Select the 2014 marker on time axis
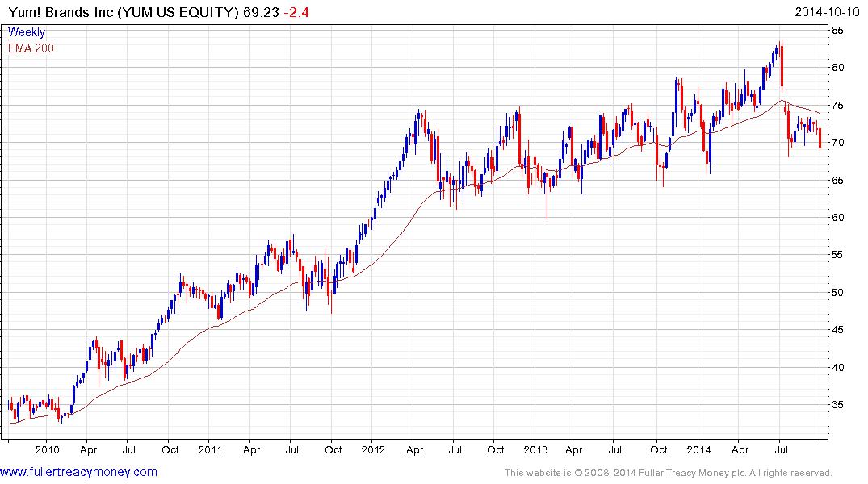The width and height of the screenshot is (868, 484). [698, 449]
